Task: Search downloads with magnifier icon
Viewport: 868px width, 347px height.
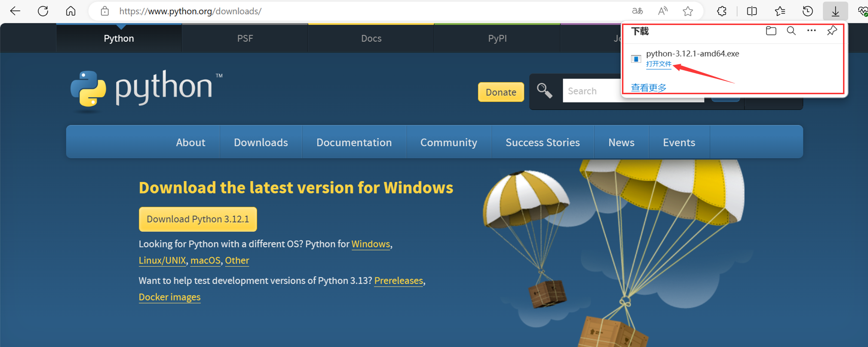Action: coord(791,31)
